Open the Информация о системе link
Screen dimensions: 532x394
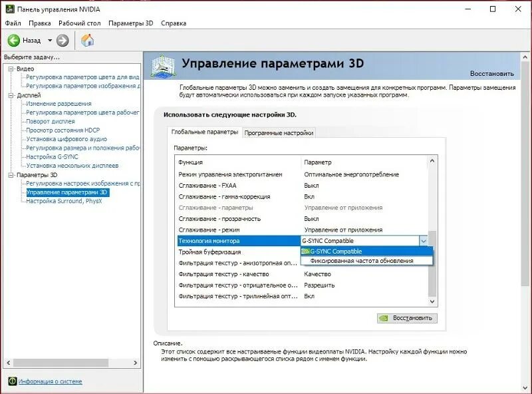51,381
